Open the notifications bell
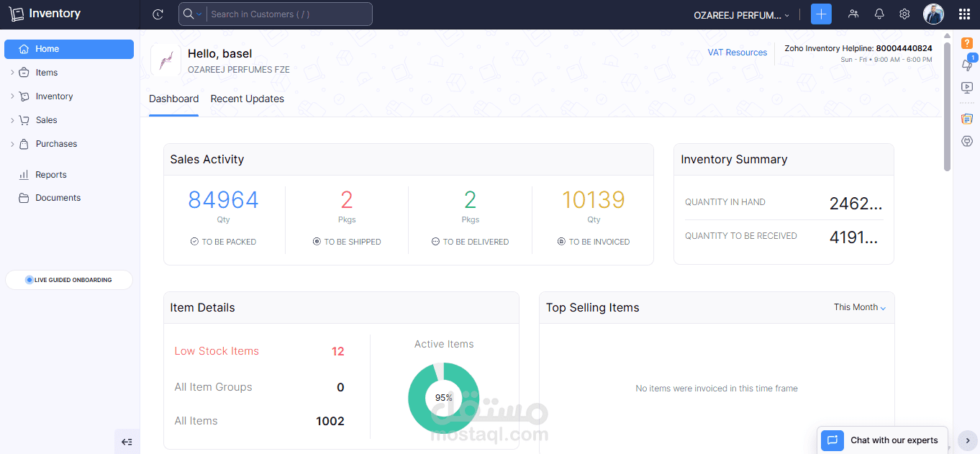Viewport: 980px width, 454px height. click(x=879, y=14)
